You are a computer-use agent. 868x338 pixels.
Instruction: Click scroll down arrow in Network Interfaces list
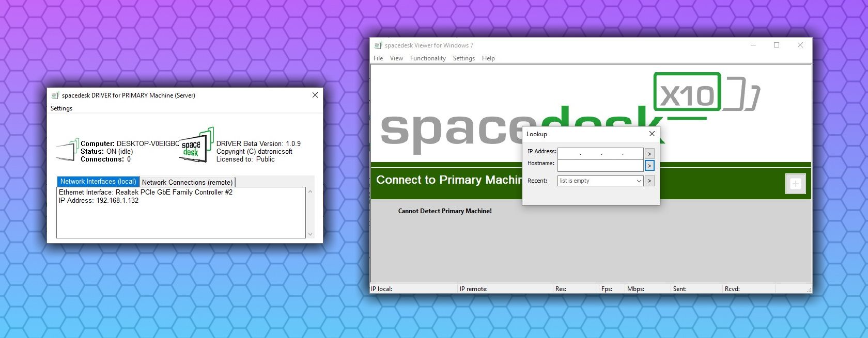(310, 234)
